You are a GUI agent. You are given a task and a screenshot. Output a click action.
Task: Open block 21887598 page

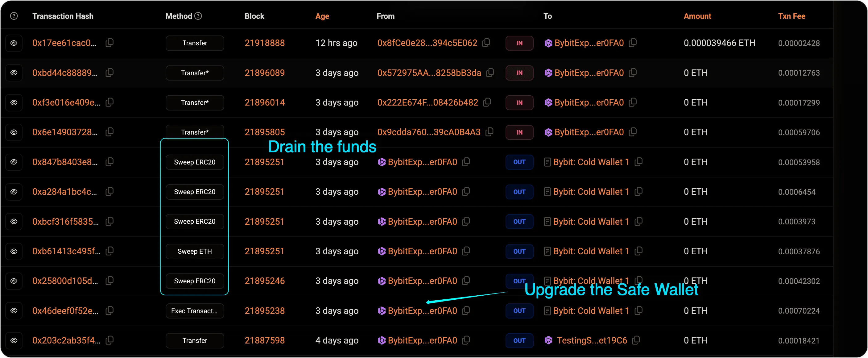pos(265,340)
